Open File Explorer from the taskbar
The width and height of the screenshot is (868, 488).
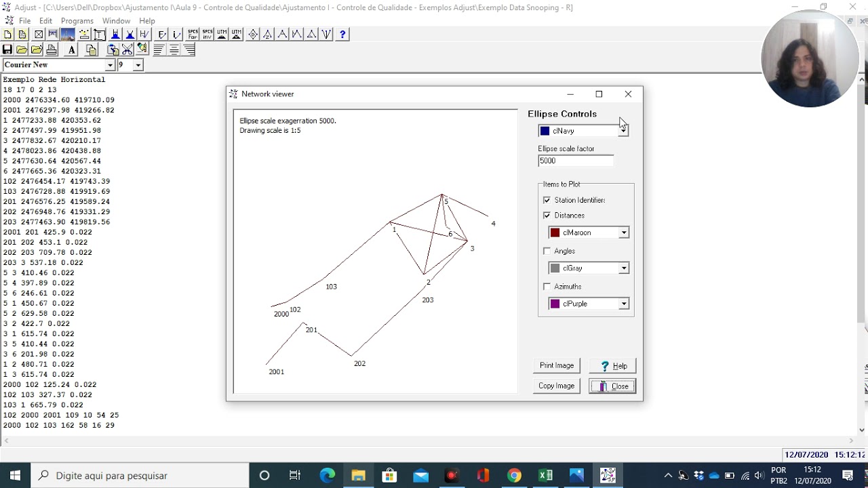tap(358, 475)
